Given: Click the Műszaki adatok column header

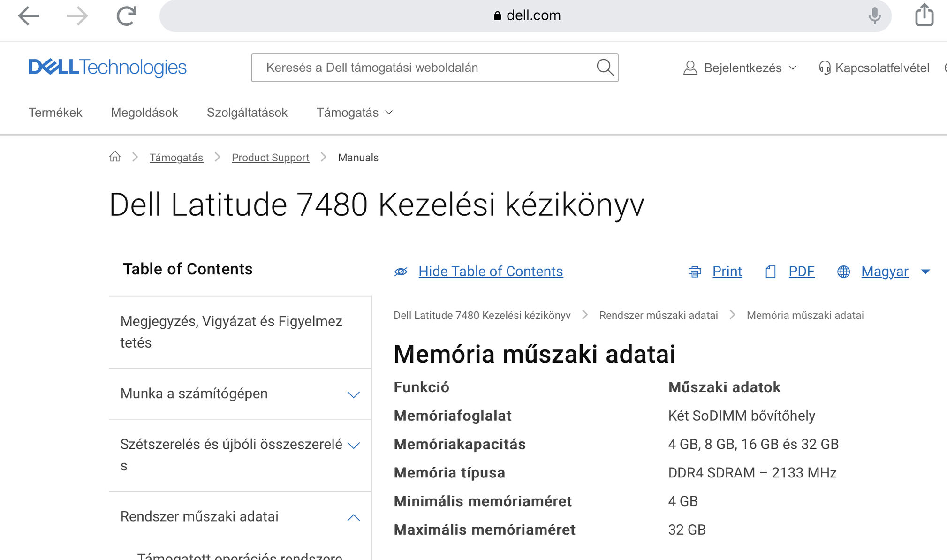Looking at the screenshot, I should click(x=724, y=387).
